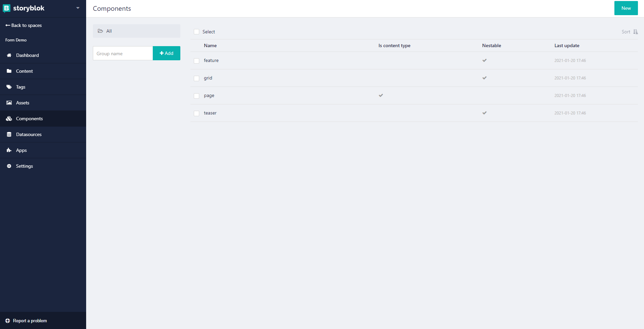Check the Select all checkbox
Viewport: 644px width, 329px height.
[x=196, y=31]
